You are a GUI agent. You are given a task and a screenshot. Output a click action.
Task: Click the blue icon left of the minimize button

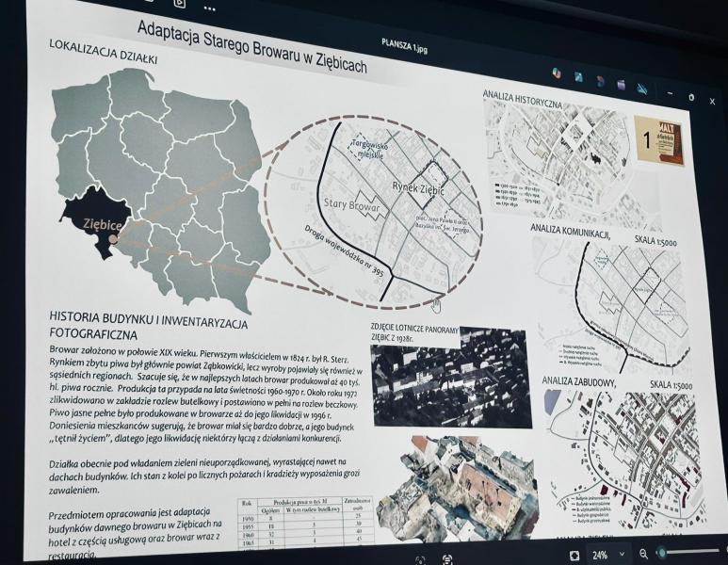[642, 89]
